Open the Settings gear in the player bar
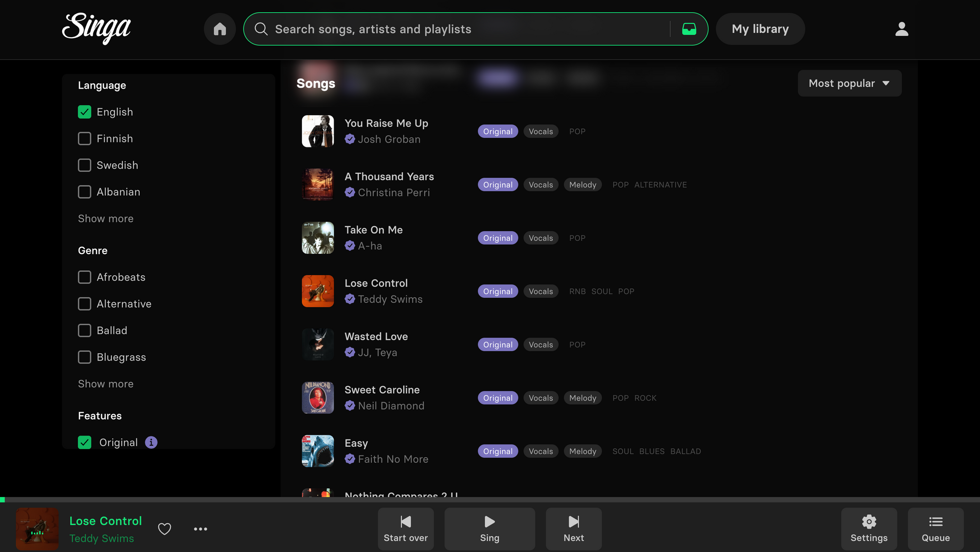The width and height of the screenshot is (980, 552). [x=869, y=528]
